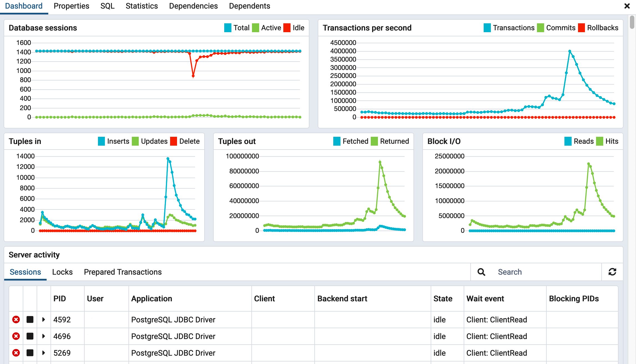The height and width of the screenshot is (364, 636).
Task: Click the Transactions per second title
Action: pyautogui.click(x=367, y=28)
